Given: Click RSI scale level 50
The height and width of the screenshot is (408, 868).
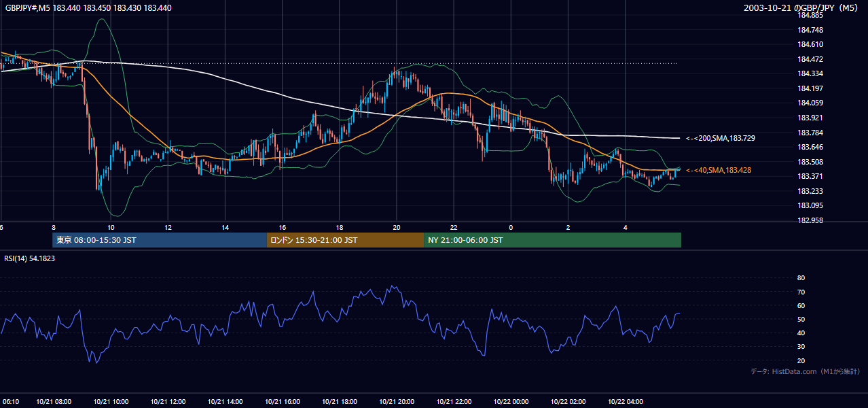Looking at the screenshot, I should (x=801, y=319).
